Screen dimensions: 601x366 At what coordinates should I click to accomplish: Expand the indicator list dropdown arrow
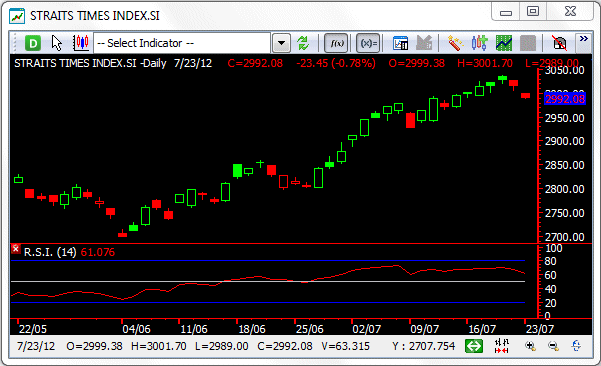(281, 43)
